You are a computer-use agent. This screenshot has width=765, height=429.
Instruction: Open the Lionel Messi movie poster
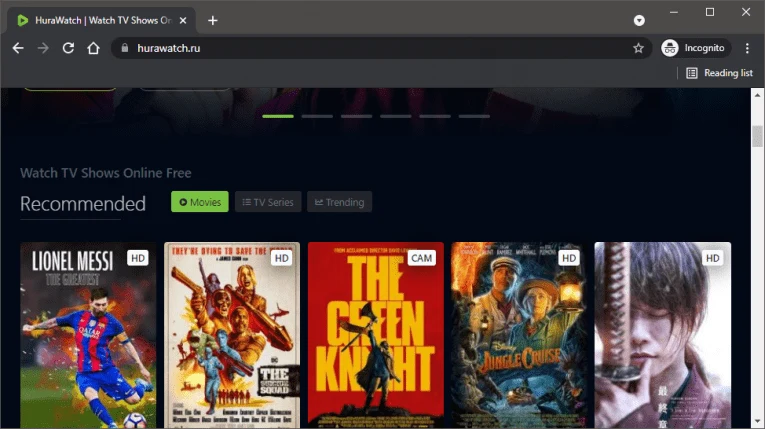pyautogui.click(x=88, y=335)
